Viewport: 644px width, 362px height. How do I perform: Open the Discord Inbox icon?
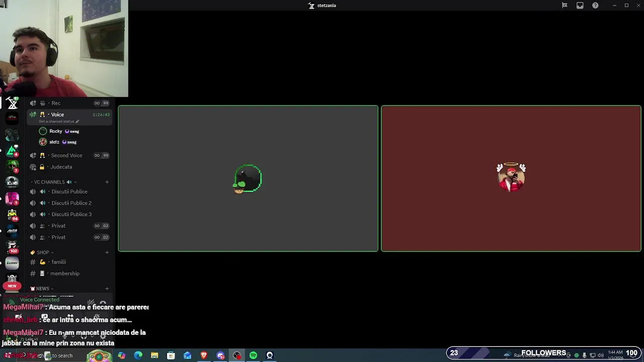[580, 6]
